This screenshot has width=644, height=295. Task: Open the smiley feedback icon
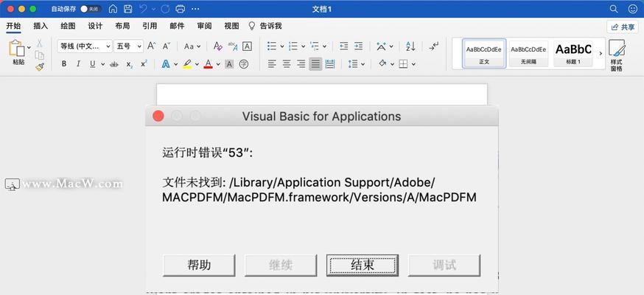click(x=632, y=9)
